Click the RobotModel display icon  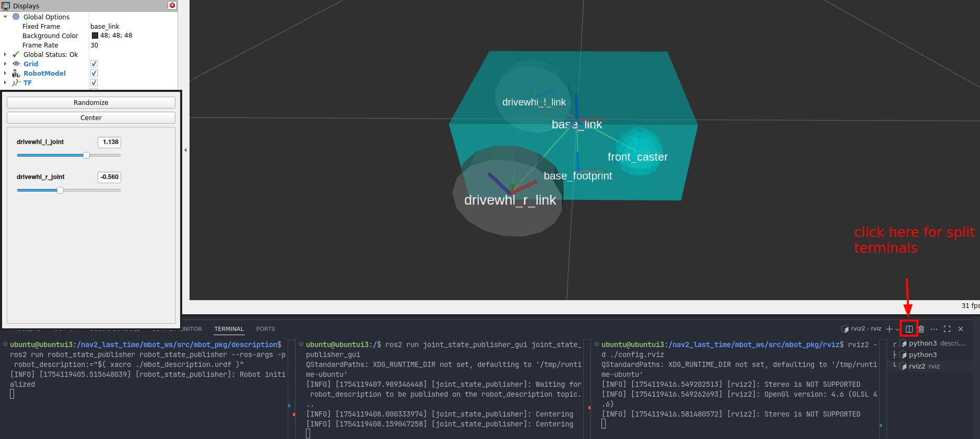pyautogui.click(x=16, y=74)
